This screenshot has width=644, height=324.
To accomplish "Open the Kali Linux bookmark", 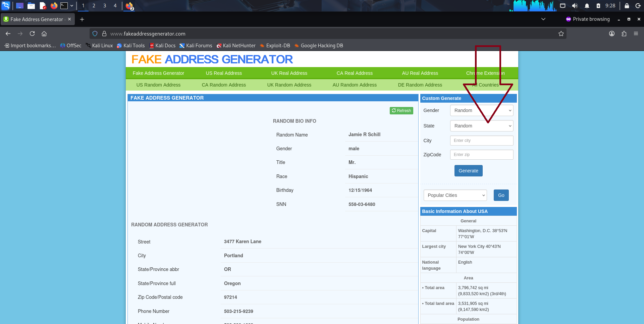I will tap(99, 46).
